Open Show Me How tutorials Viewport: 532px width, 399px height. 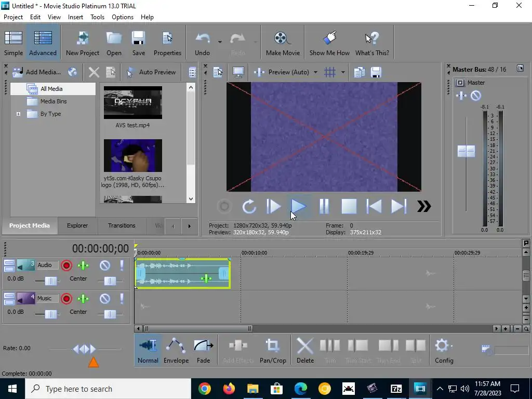tap(329, 43)
